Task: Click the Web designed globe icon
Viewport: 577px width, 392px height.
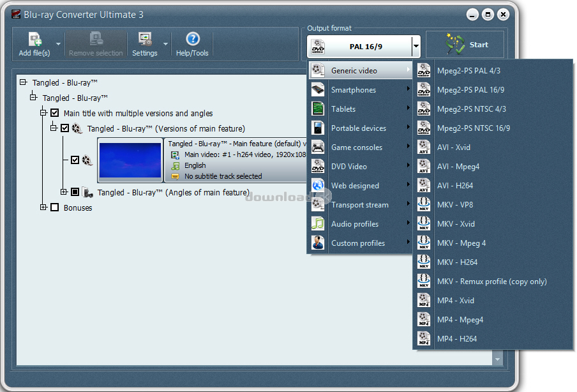Action: (318, 186)
